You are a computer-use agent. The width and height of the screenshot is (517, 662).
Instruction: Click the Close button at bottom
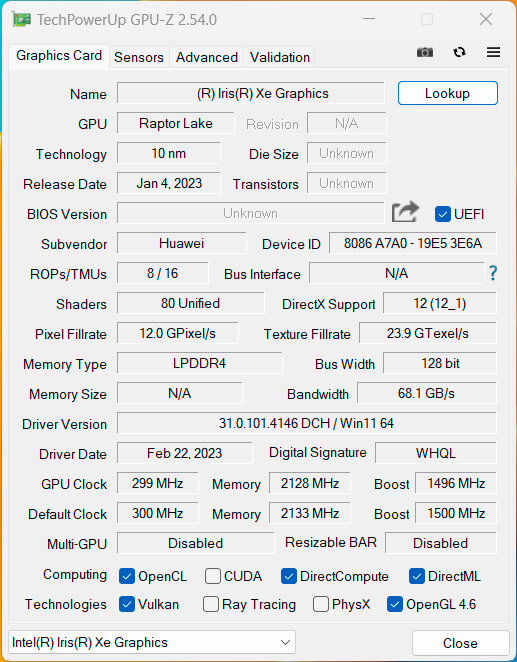coord(460,643)
